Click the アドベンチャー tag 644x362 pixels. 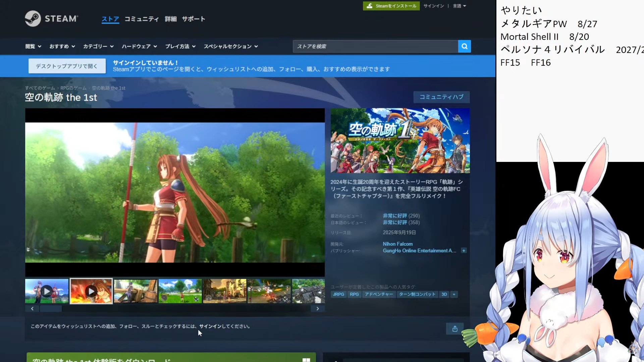[x=379, y=294]
